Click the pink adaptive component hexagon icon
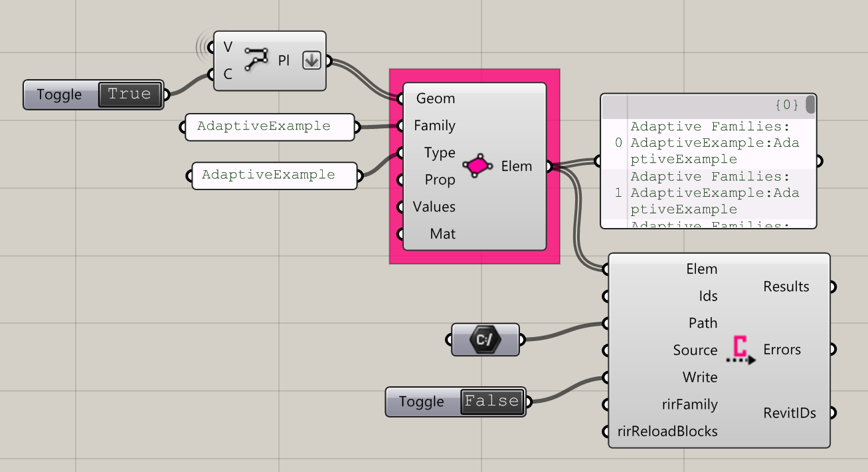This screenshot has width=868, height=472. point(476,166)
